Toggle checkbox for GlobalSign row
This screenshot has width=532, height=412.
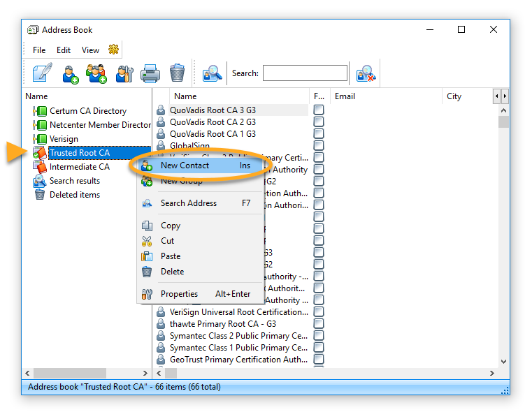[x=319, y=145]
